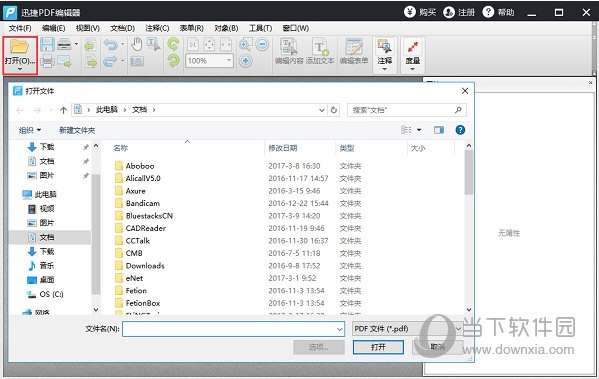Image resolution: width=599 pixels, height=379 pixels.
Task: Open the view mode dropdown arrow
Action: click(419, 130)
